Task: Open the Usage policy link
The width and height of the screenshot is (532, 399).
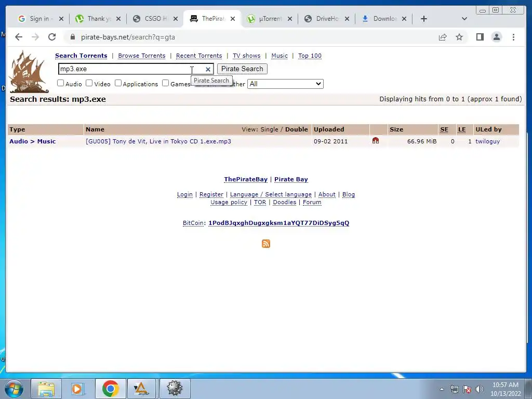Action: (229, 202)
